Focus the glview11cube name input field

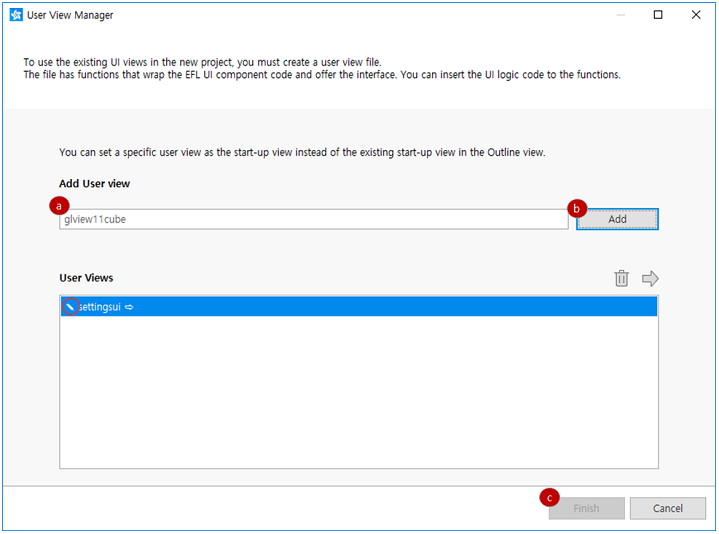[x=315, y=219]
